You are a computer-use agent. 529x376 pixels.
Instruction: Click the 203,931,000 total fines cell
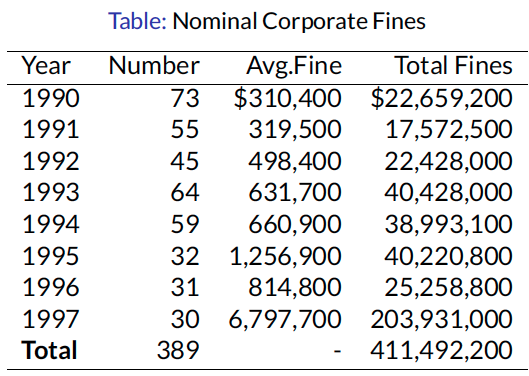[x=442, y=319]
